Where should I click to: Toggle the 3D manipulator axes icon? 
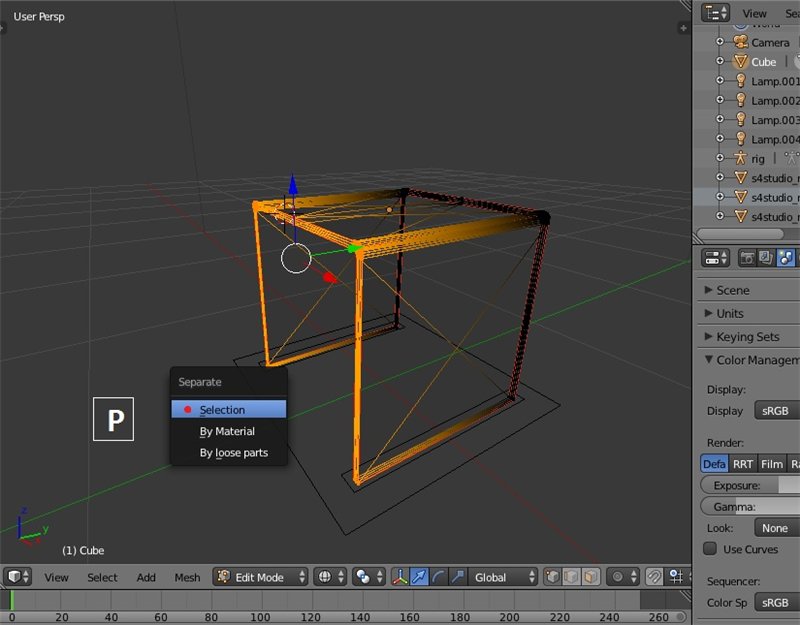point(401,577)
